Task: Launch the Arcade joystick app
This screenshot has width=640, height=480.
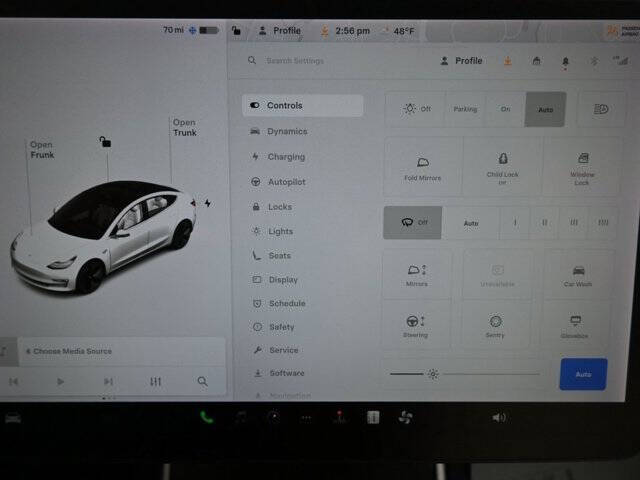Action: click(x=339, y=417)
